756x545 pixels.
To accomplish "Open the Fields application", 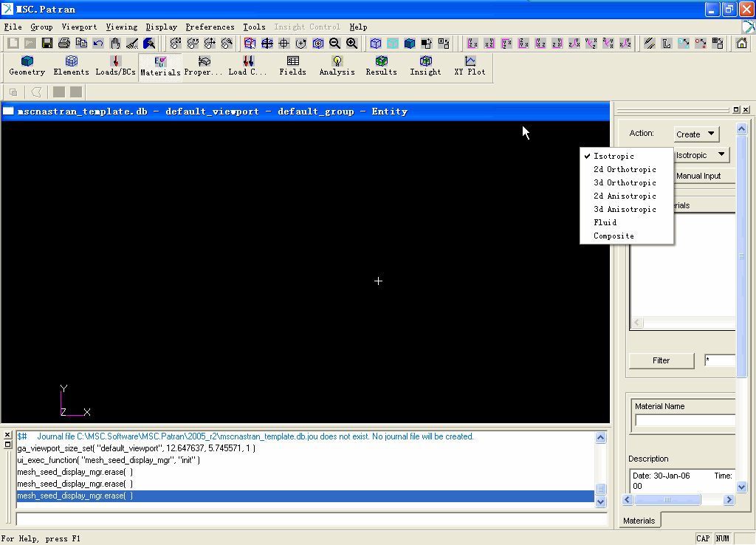I will pos(292,66).
